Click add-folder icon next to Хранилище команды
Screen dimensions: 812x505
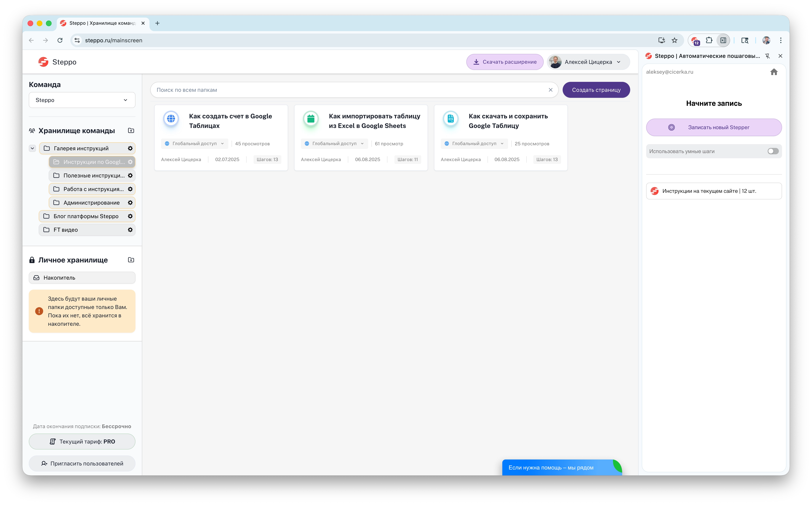click(131, 131)
